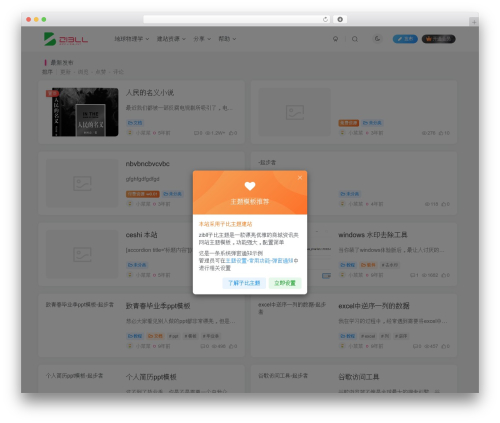
Task: Click the 软件 tag on windows 水印去除工具
Action: tap(368, 265)
